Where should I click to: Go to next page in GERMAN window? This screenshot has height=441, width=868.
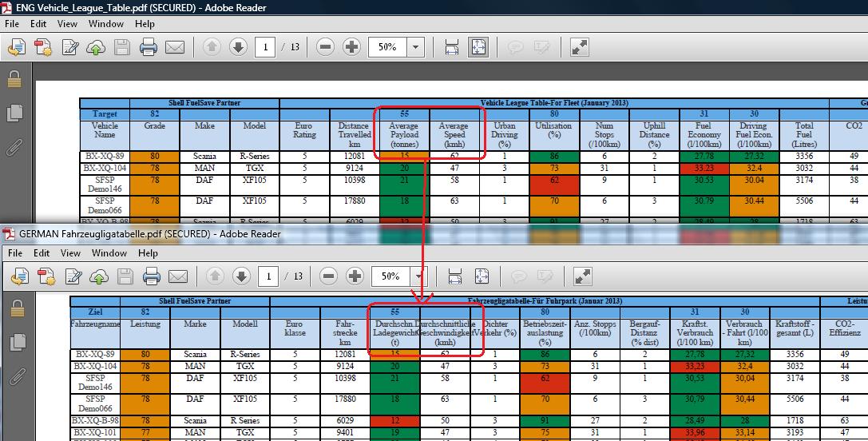[241, 276]
